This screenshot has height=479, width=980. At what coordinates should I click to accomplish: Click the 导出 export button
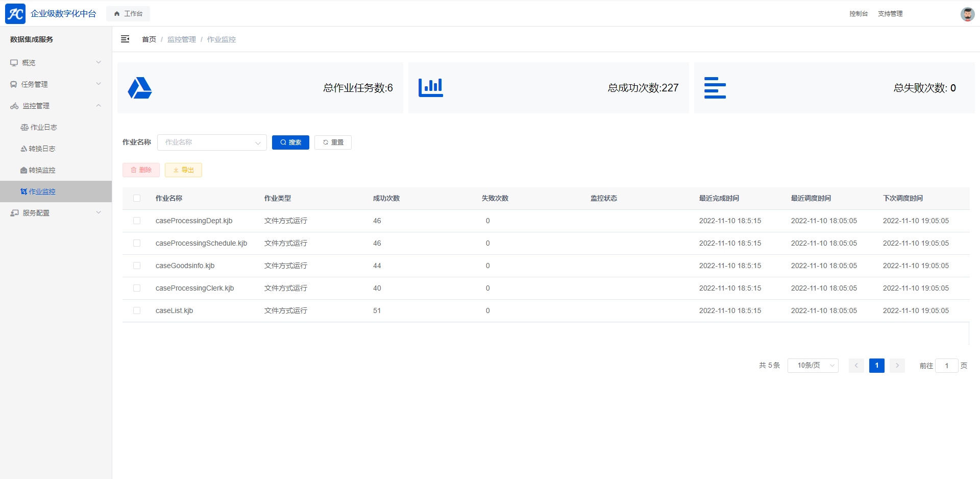(x=183, y=170)
